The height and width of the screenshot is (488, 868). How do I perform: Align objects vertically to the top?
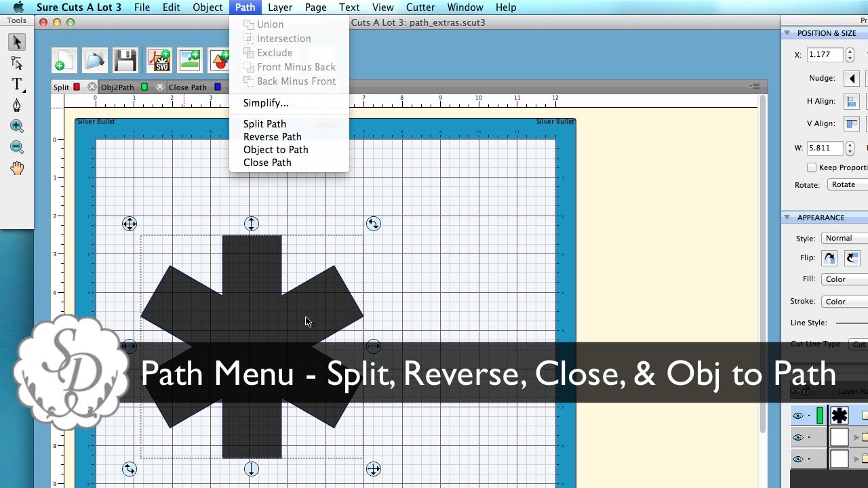coord(852,124)
